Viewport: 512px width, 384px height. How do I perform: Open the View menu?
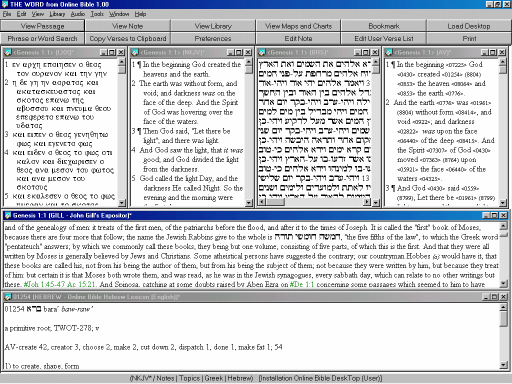click(x=38, y=14)
